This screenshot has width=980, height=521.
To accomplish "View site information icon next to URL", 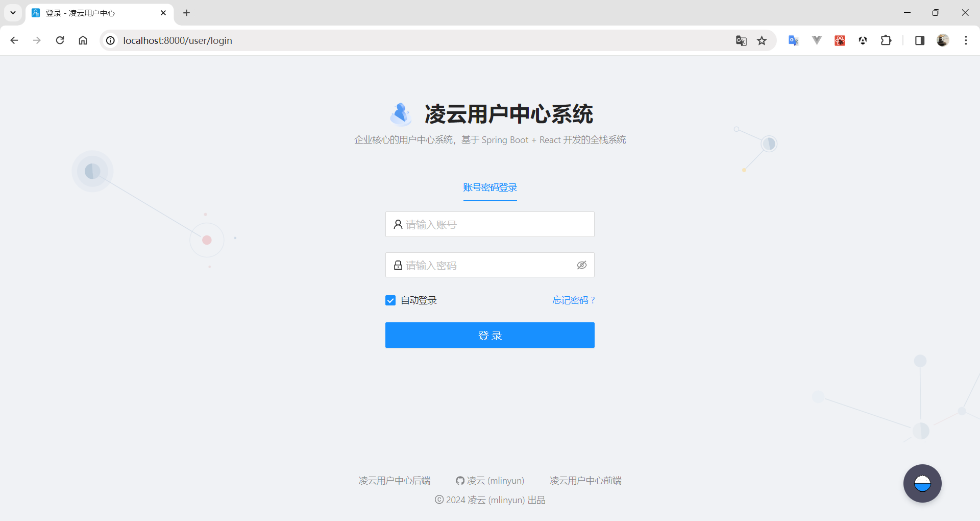I will 110,40.
